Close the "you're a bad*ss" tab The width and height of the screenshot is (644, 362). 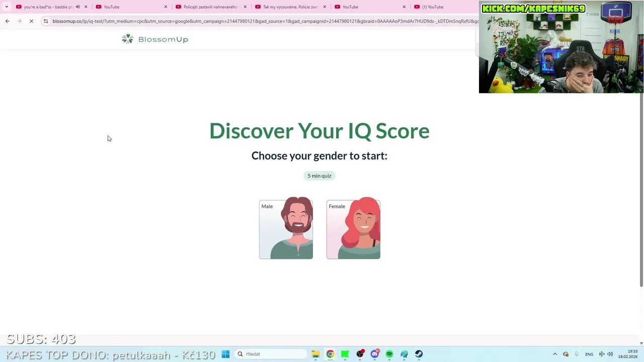86,7
